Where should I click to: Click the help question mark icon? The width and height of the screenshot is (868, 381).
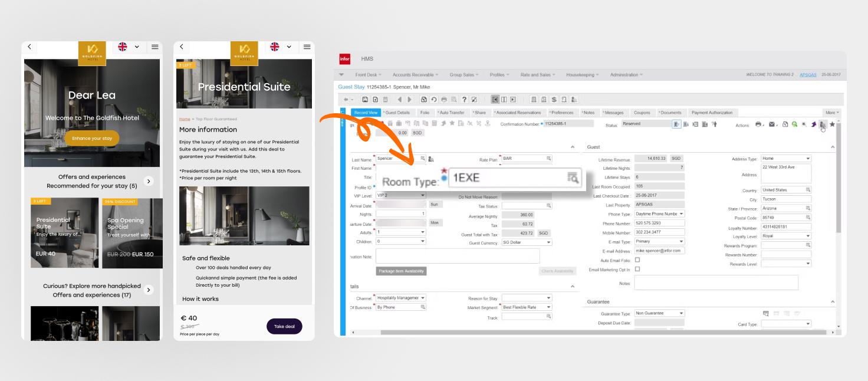coord(465,100)
